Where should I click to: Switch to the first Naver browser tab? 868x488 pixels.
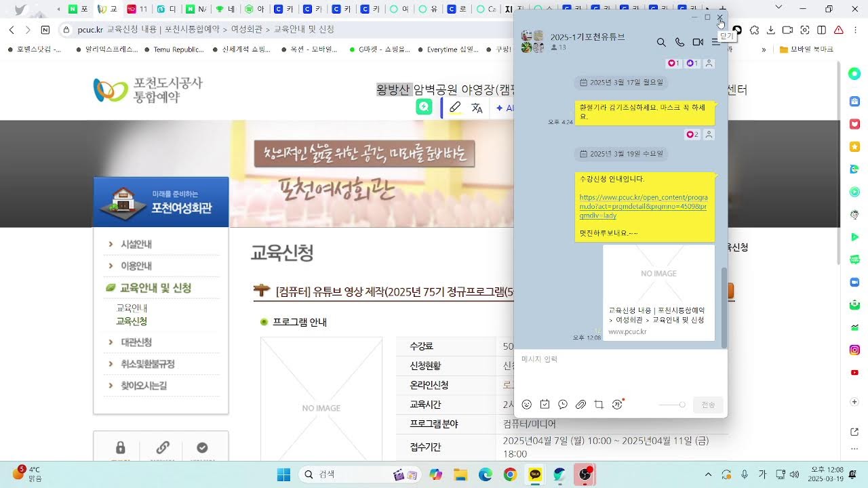pos(77,9)
